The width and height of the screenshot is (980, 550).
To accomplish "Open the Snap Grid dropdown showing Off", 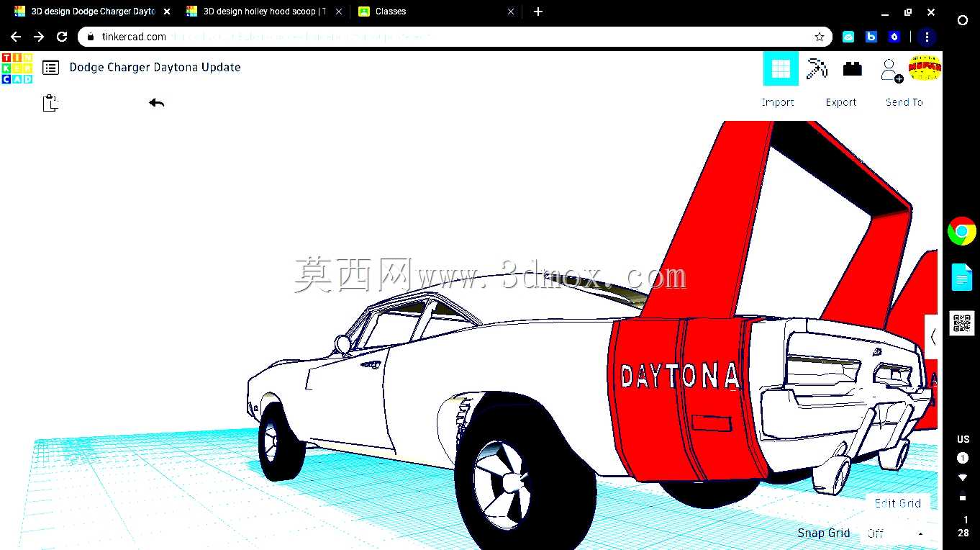I will [x=896, y=533].
